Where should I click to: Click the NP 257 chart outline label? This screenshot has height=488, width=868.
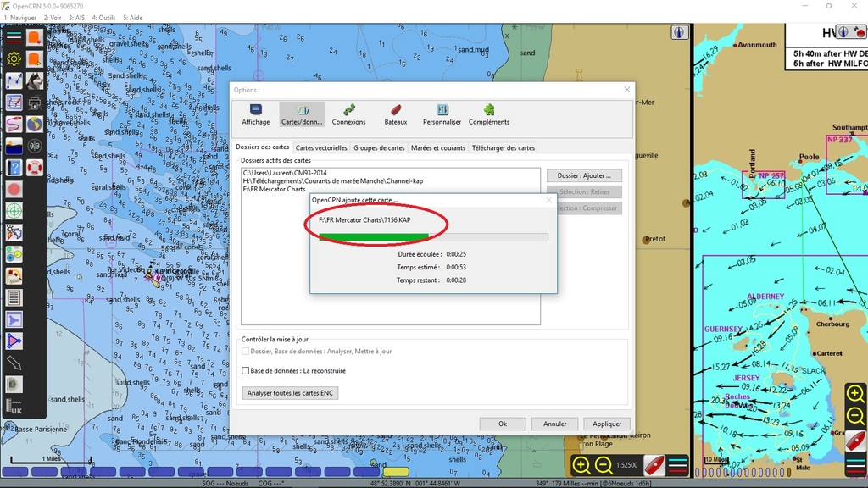[x=771, y=175]
